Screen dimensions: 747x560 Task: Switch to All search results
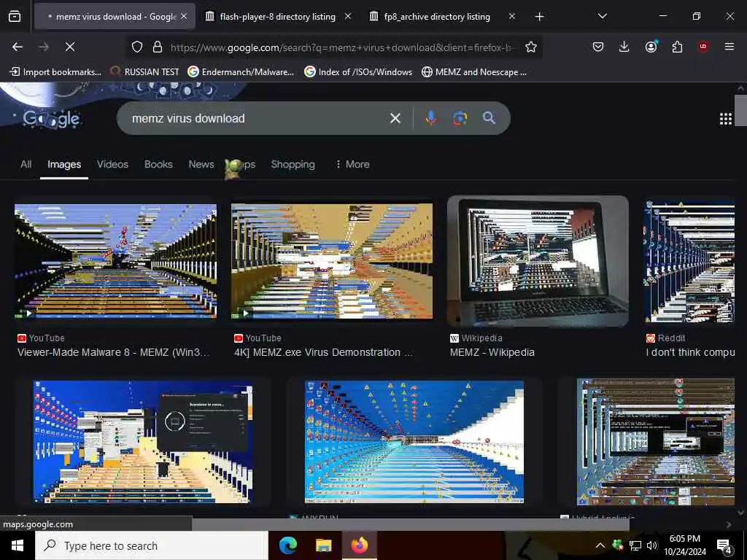(x=26, y=164)
